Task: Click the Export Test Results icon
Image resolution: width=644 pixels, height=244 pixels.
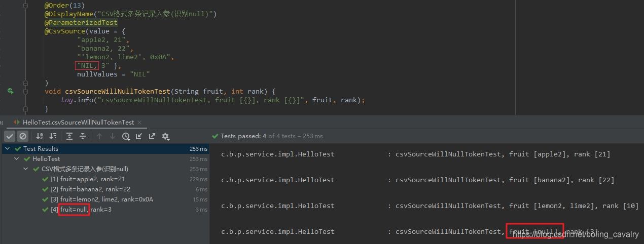Action: (x=152, y=136)
